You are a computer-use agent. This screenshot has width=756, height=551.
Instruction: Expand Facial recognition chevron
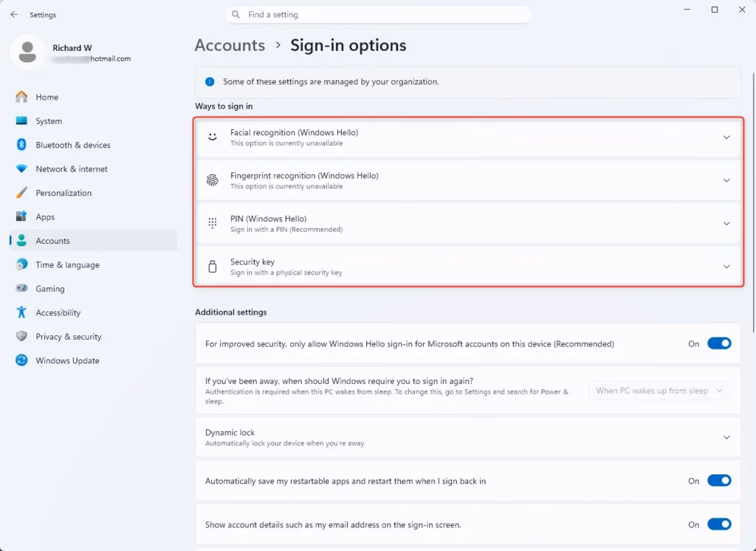726,137
